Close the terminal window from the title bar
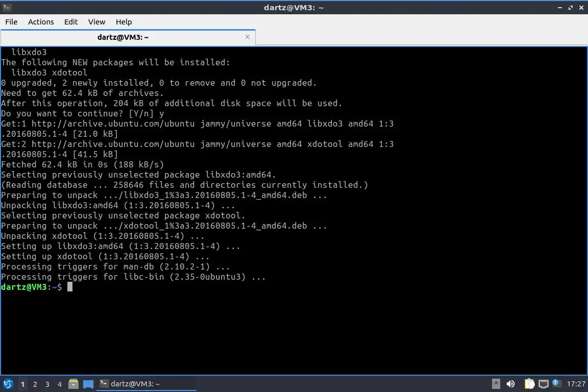Image resolution: width=588 pixels, height=392 pixels. pyautogui.click(x=581, y=8)
